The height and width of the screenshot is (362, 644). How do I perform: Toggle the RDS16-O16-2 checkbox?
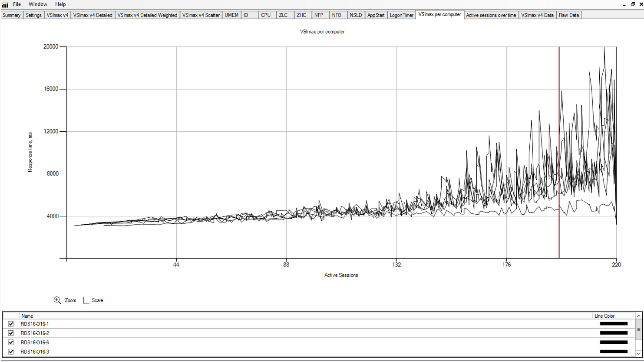coord(11,333)
